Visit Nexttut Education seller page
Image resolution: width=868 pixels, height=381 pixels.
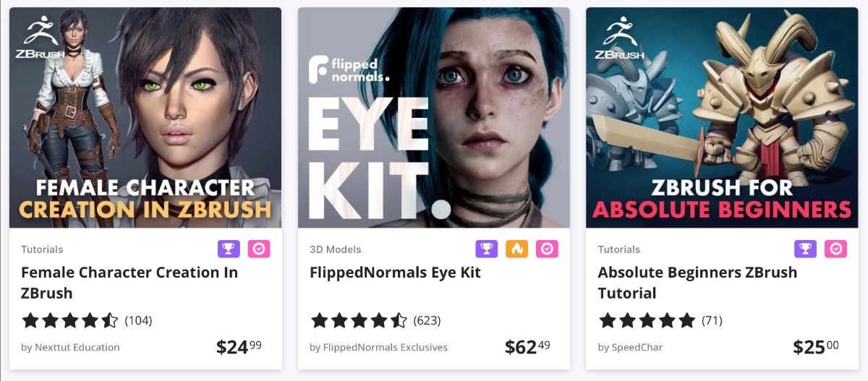(x=70, y=347)
